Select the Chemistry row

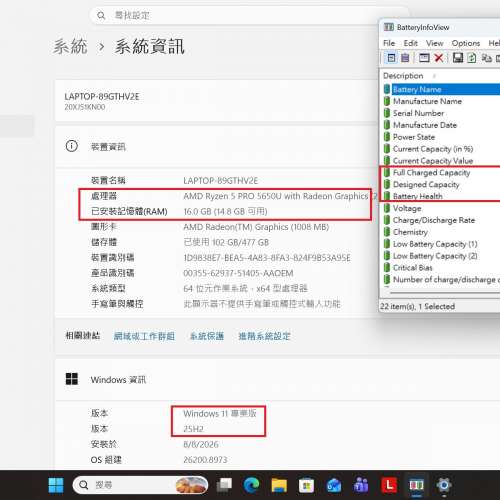[x=442, y=232]
